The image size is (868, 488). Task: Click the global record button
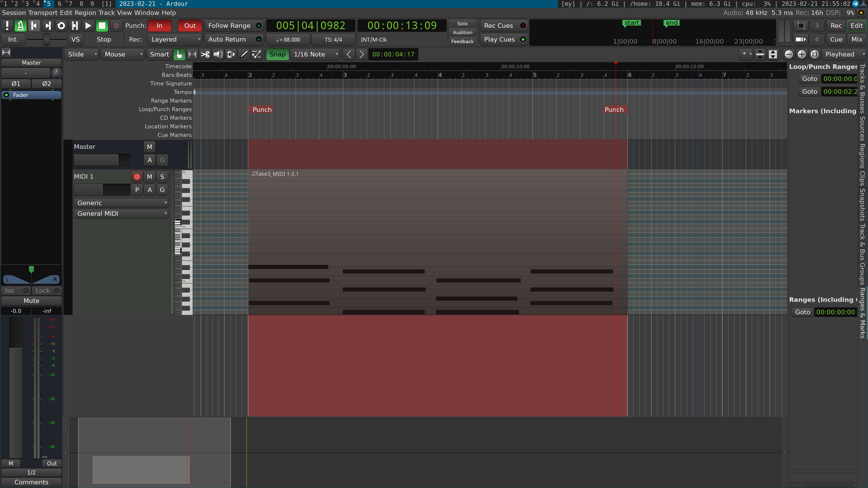pyautogui.click(x=116, y=26)
